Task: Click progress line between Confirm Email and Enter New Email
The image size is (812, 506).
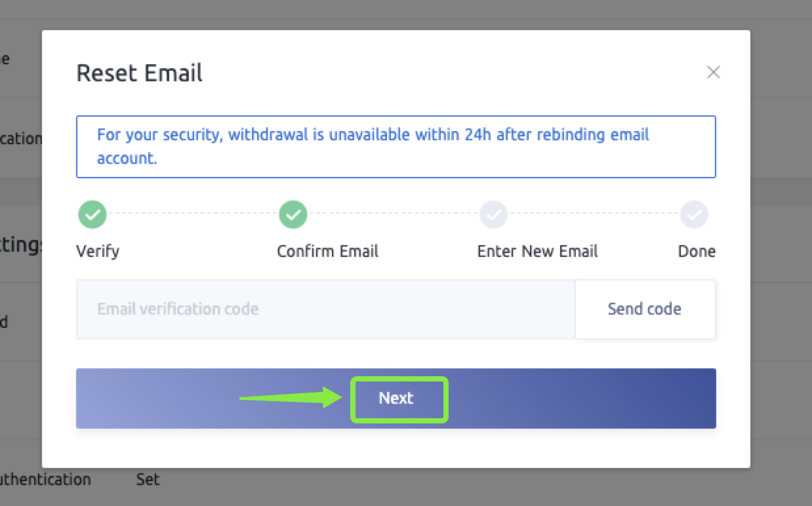Action: (394, 214)
